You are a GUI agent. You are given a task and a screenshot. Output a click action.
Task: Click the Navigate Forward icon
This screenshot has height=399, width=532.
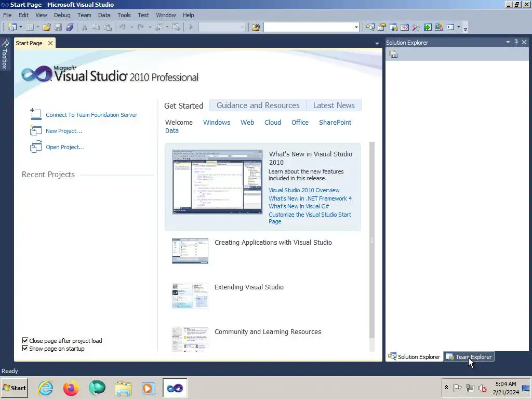[176, 27]
